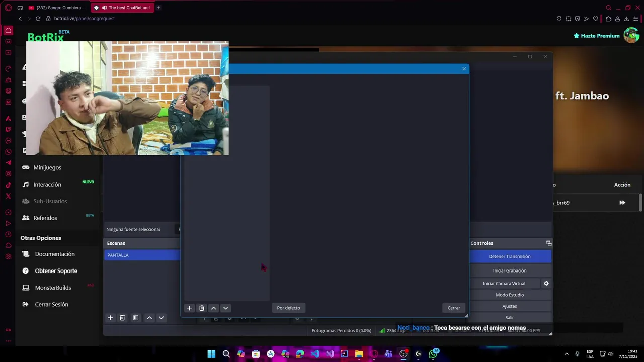Click Modo Estudio button
Screen dimensions: 644x362
click(x=510, y=295)
